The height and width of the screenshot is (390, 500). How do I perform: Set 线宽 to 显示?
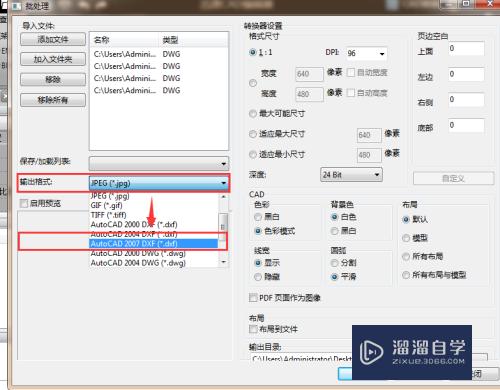coord(258,263)
